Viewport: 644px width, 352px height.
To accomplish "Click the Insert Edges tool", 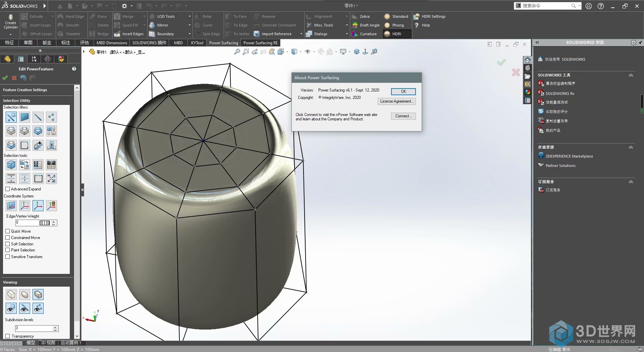I will click(x=129, y=34).
